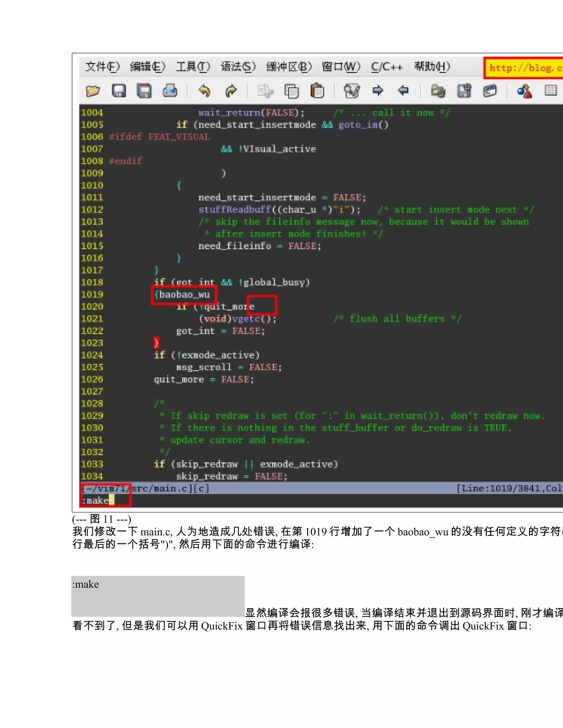Click (void)vgetc(); on line 1021

pos(238,319)
